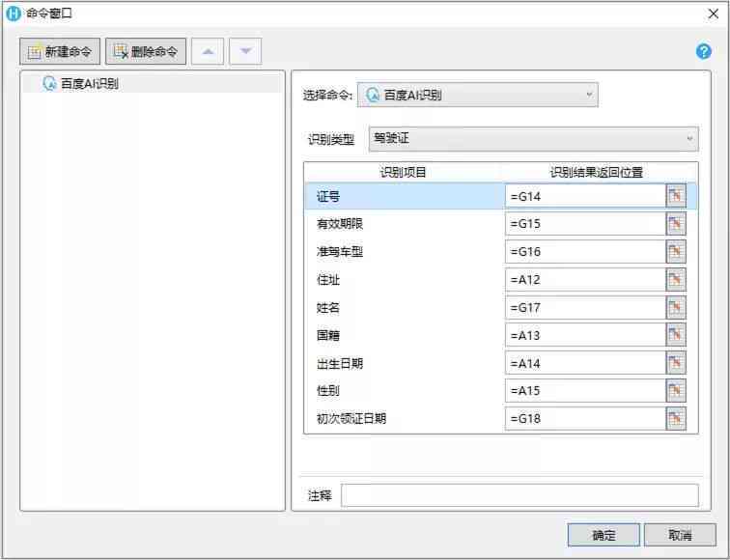730x560 pixels.
Task: Click the 识别结果返回位置 column header
Action: click(x=597, y=172)
